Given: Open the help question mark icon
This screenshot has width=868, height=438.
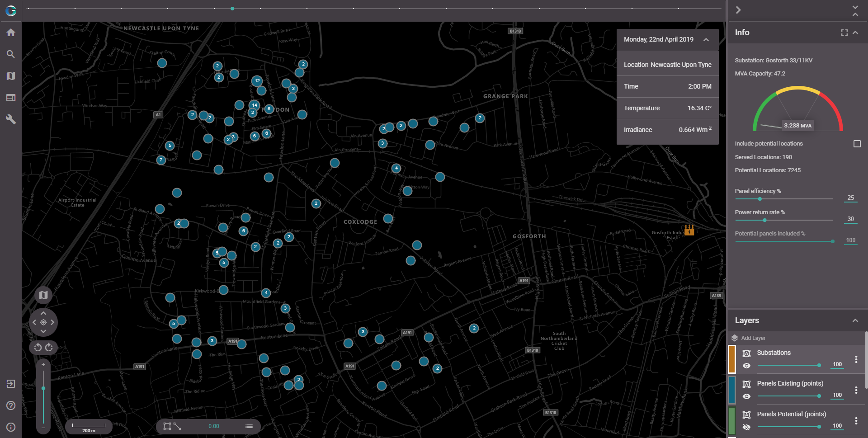Looking at the screenshot, I should (11, 405).
